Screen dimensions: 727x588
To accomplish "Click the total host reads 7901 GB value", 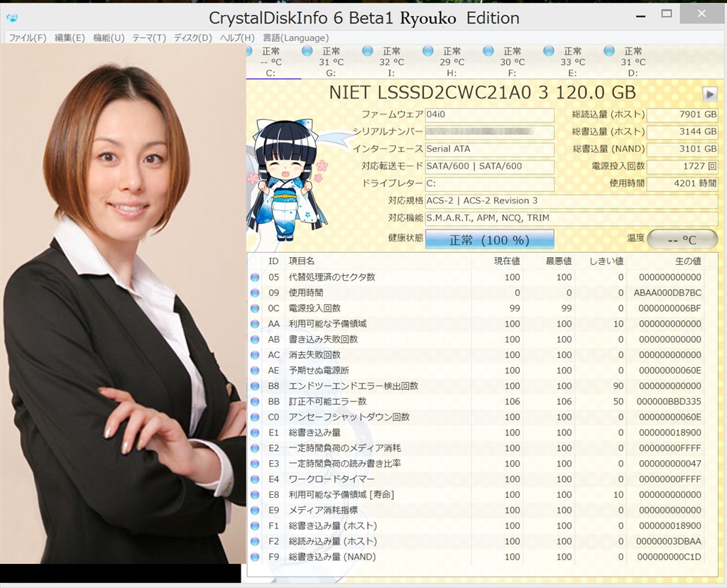I will click(682, 114).
